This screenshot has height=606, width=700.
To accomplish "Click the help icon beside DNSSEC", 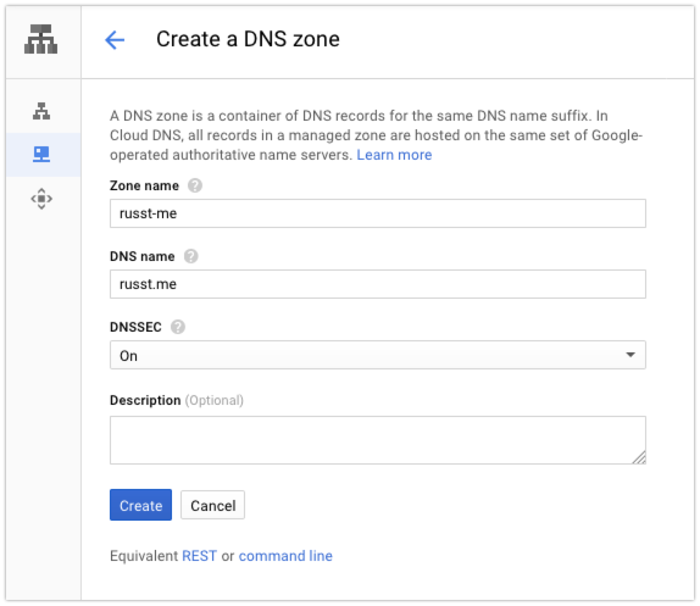I will click(177, 327).
